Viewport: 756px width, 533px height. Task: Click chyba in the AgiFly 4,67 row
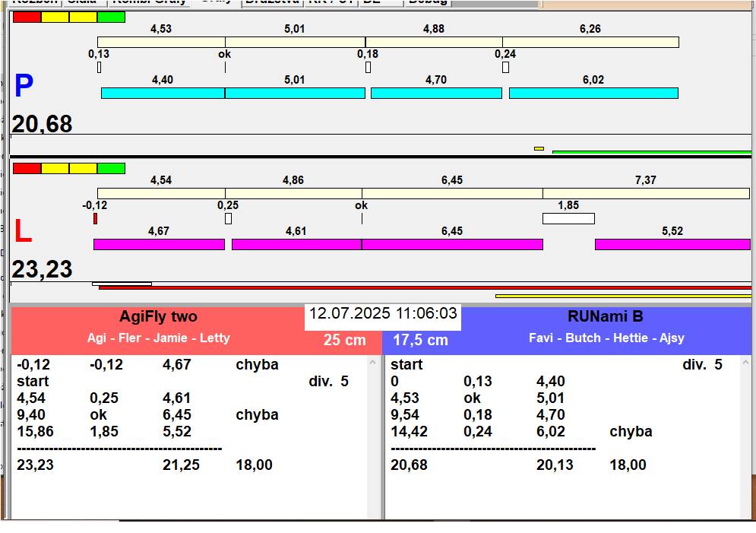coord(257,364)
